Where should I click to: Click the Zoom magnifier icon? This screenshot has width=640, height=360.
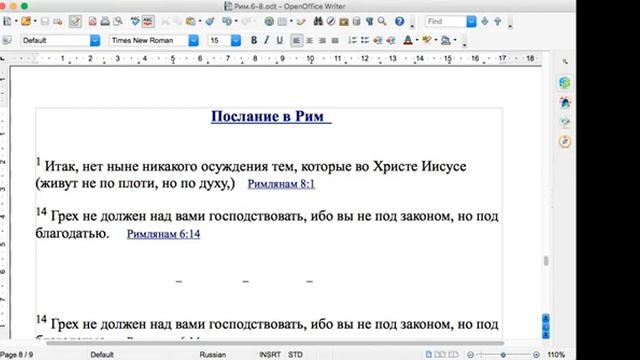click(x=382, y=21)
